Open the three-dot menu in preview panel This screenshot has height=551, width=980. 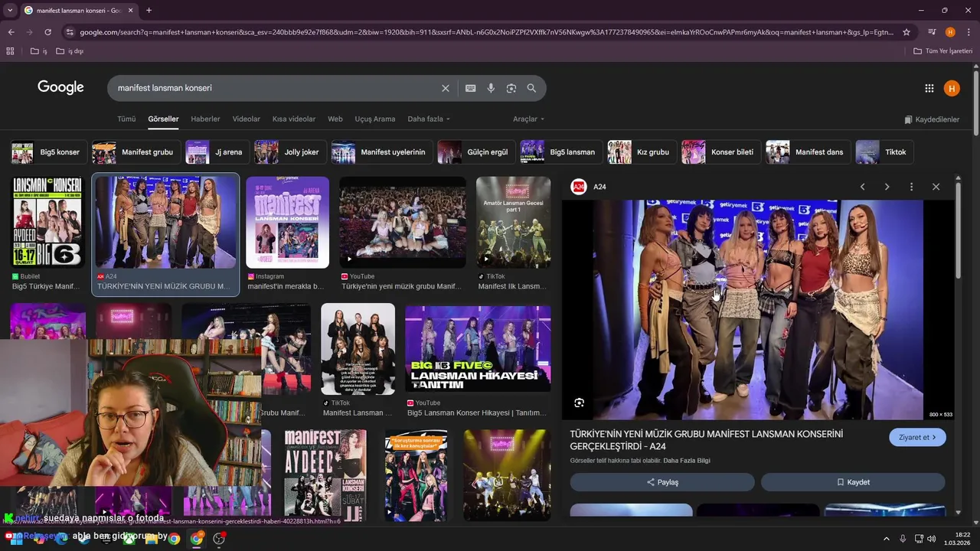pos(911,187)
